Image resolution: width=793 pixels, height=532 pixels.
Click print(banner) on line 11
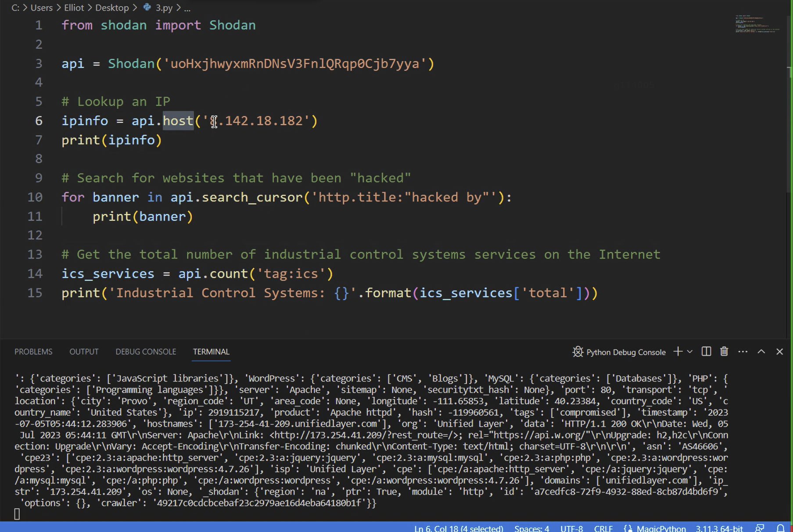[x=143, y=216]
